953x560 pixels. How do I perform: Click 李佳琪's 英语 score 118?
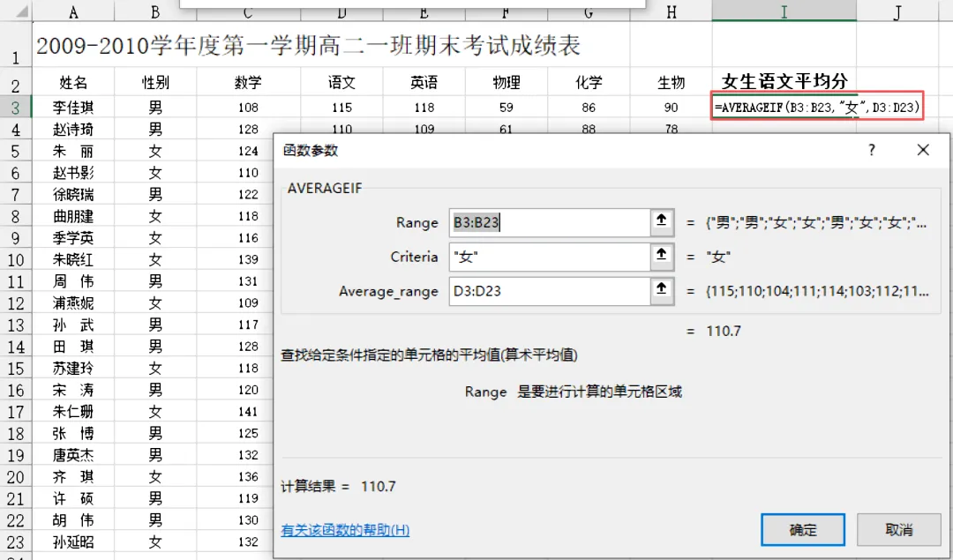click(x=424, y=108)
